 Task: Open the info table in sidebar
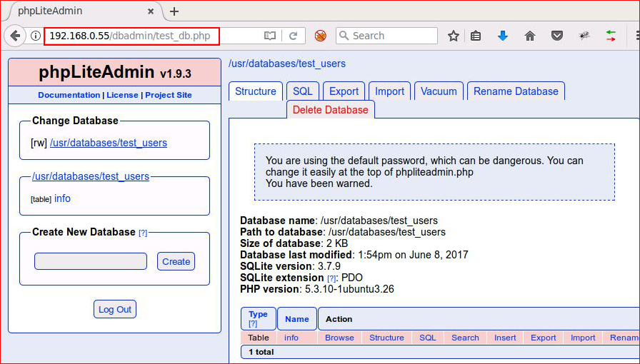(62, 198)
